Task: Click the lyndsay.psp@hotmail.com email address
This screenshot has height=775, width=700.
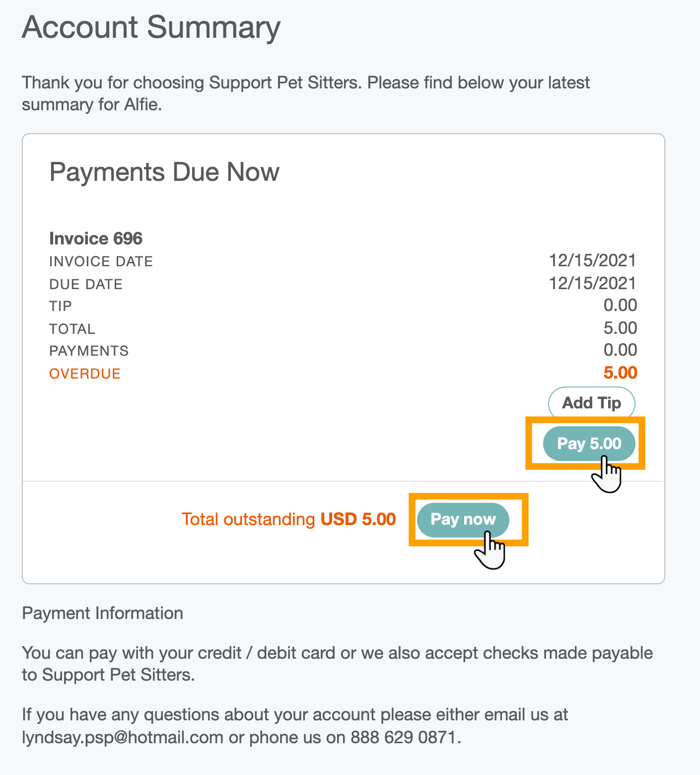Action: point(123,737)
